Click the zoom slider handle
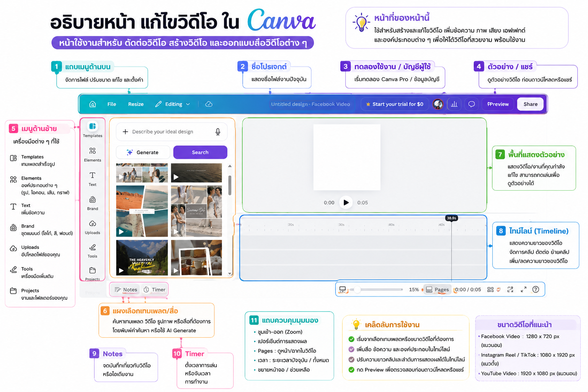This screenshot has height=392, width=588. [x=357, y=289]
